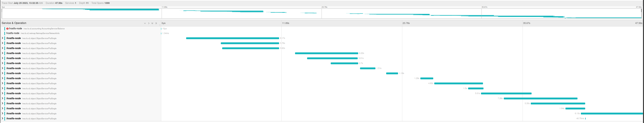644x123 pixels.
Task: Click the "Services 1" summary
Action: point(71,3)
